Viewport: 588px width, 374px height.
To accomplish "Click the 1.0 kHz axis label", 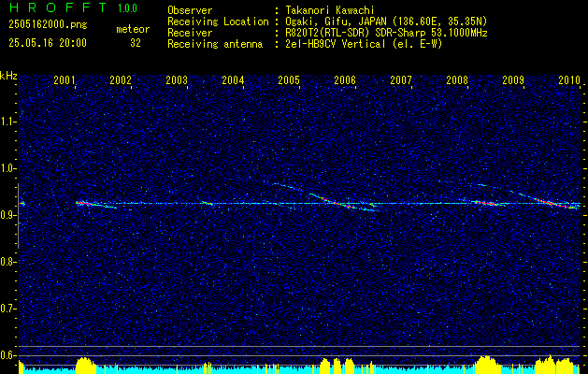I will (7, 169).
